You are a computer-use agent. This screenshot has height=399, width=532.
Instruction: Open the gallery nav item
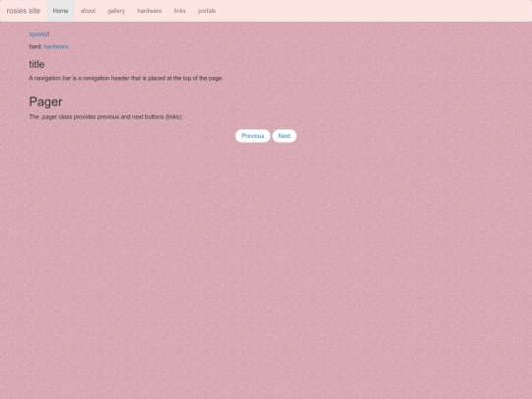pyautogui.click(x=116, y=11)
